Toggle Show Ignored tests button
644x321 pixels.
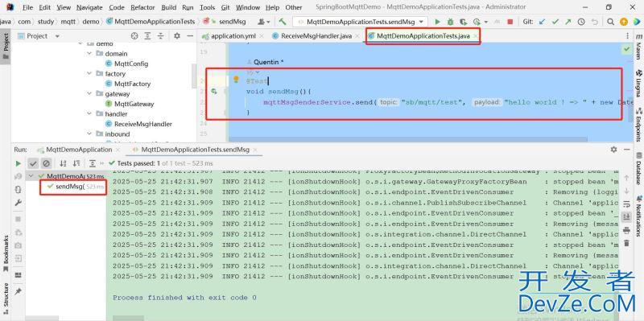point(46,163)
